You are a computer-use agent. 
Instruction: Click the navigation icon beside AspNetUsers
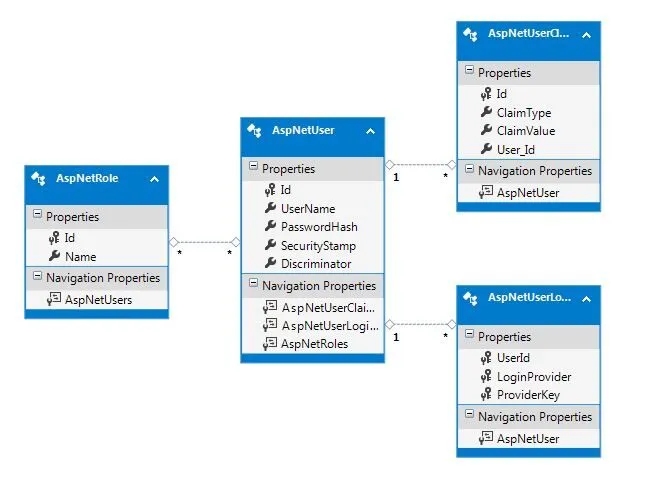point(54,299)
